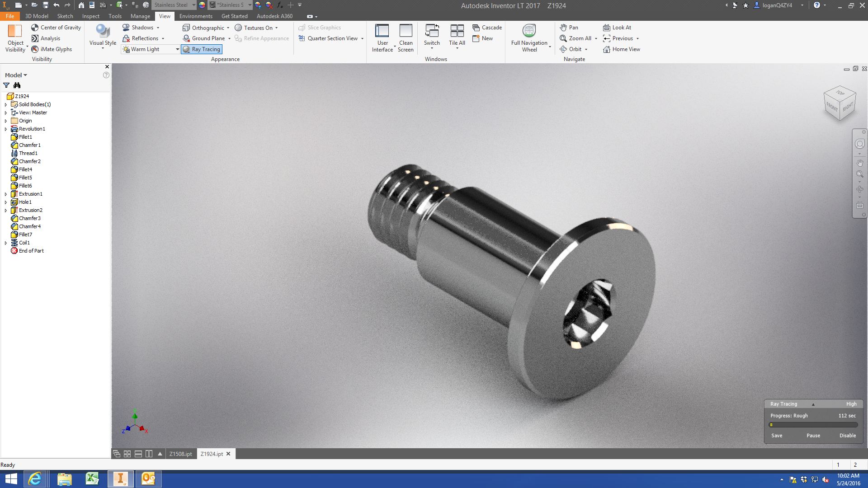Image resolution: width=868 pixels, height=488 pixels.
Task: Open the 3D Model ribbon tab
Action: click(37, 16)
